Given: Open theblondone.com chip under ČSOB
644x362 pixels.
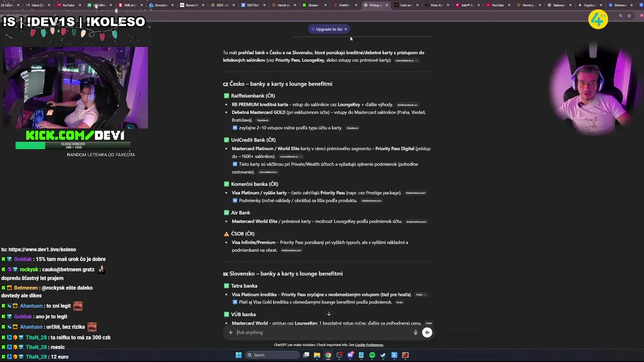Looking at the screenshot, I should coord(291,250).
